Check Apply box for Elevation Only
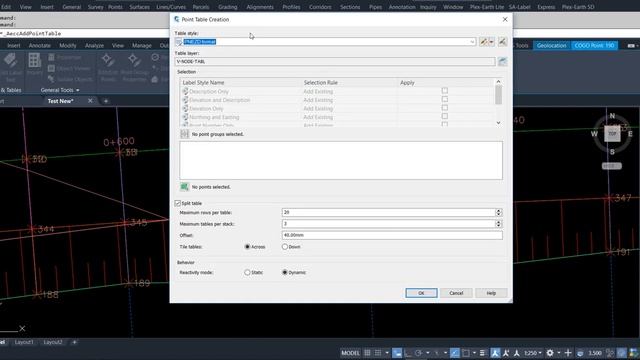 [x=444, y=108]
